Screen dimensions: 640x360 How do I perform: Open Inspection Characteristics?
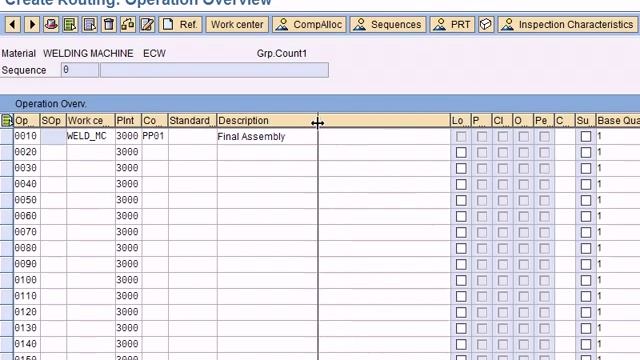(x=568, y=24)
